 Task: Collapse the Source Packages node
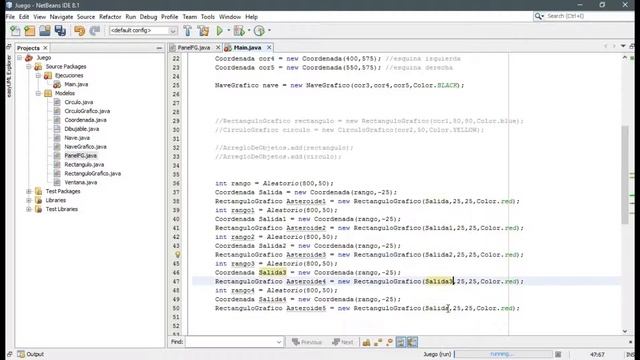tap(29, 67)
